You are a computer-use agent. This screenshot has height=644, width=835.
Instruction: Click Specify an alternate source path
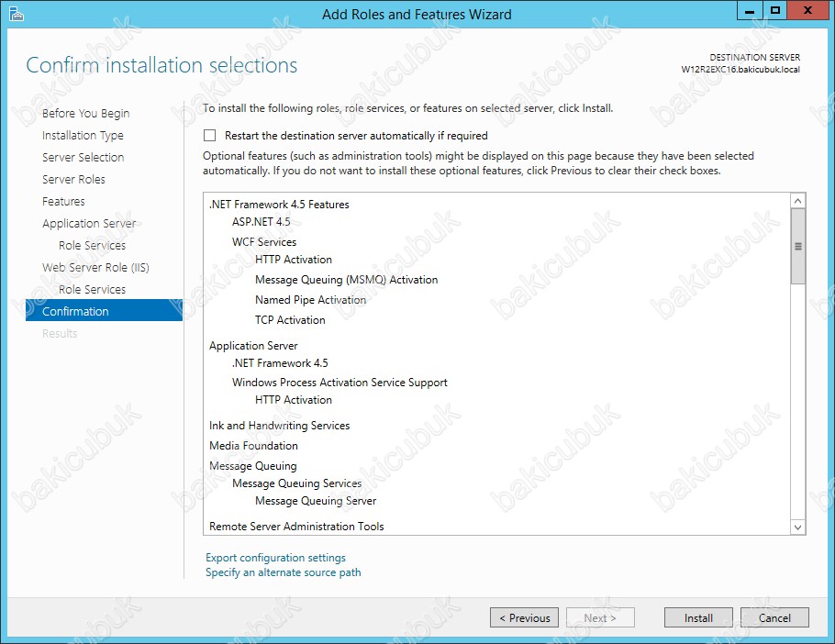[x=284, y=572]
